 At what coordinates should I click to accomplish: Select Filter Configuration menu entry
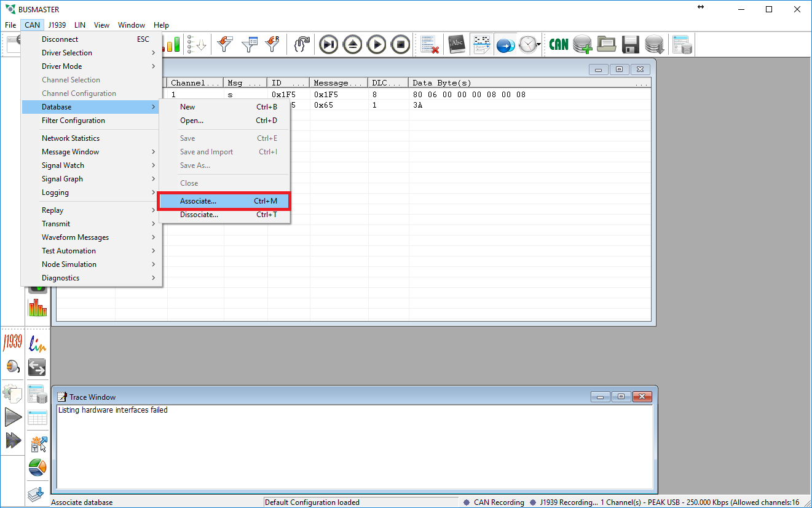[92, 121]
